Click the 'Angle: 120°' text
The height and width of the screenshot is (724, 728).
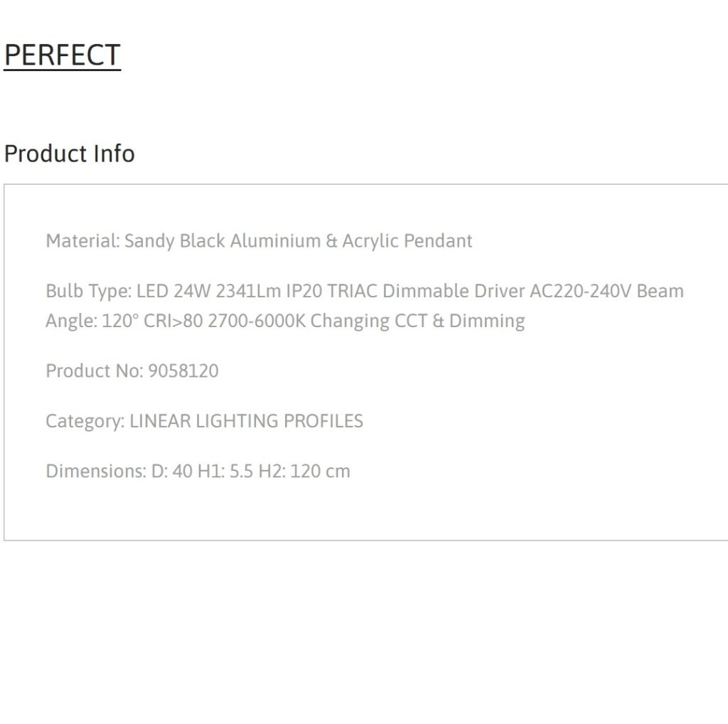click(x=92, y=321)
